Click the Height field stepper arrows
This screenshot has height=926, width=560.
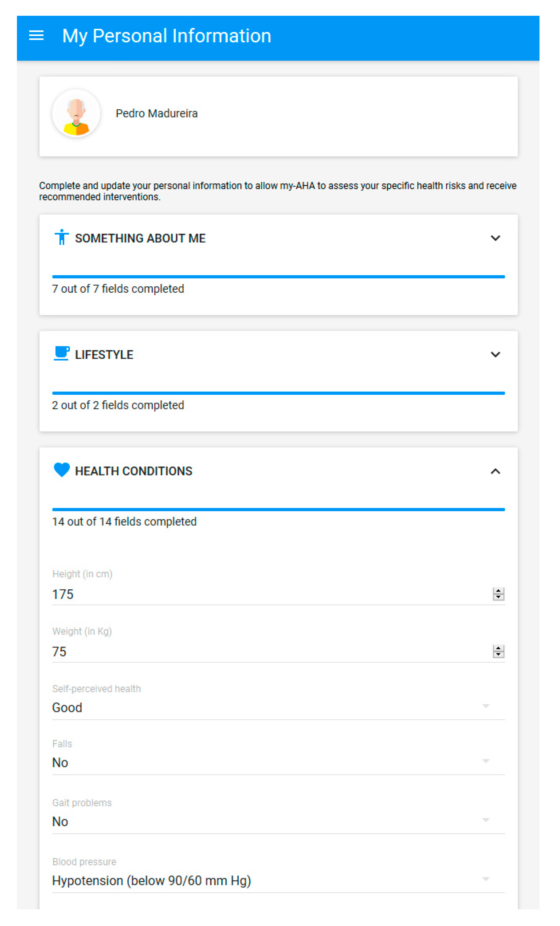(498, 594)
